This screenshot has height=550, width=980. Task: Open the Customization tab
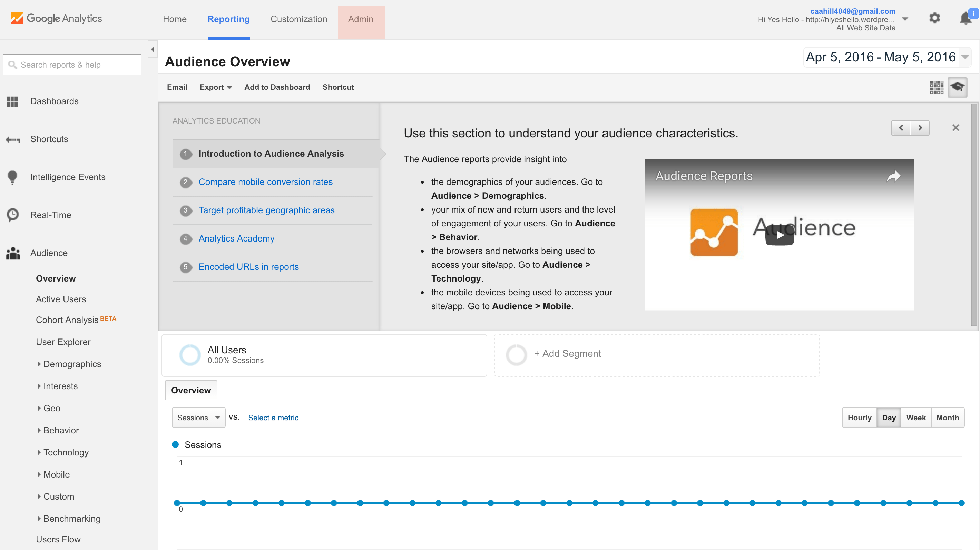(298, 19)
